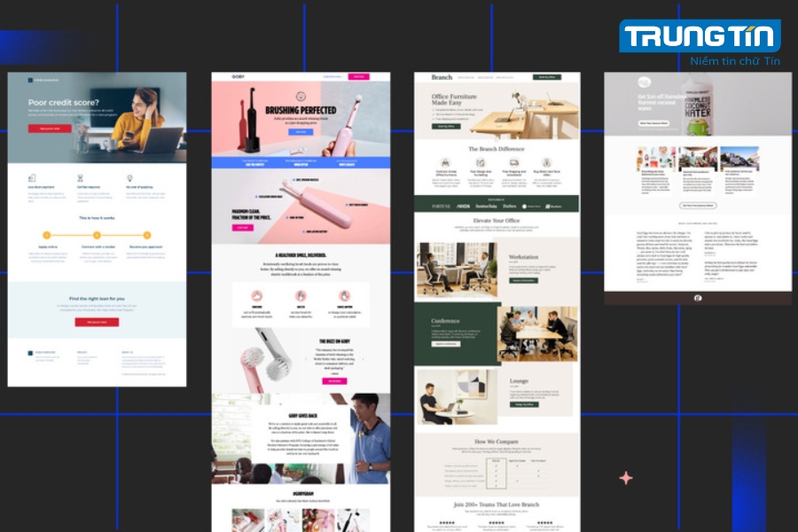
Task: Click the "Get Free Harvest Water" link
Action: [653, 123]
